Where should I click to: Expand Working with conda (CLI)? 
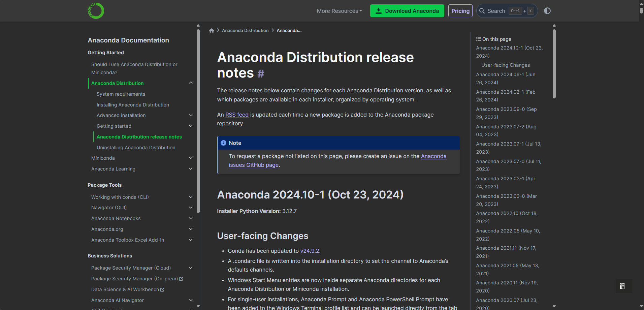tap(191, 197)
